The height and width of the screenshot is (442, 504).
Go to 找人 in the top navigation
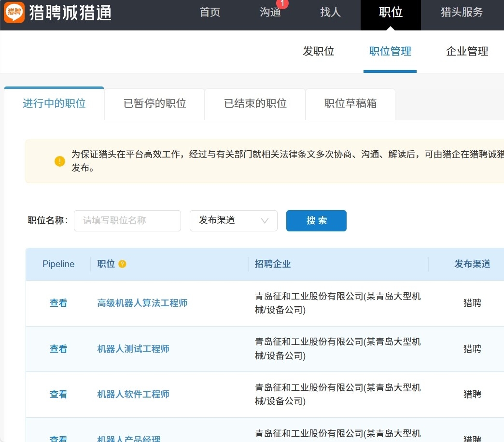pos(330,13)
